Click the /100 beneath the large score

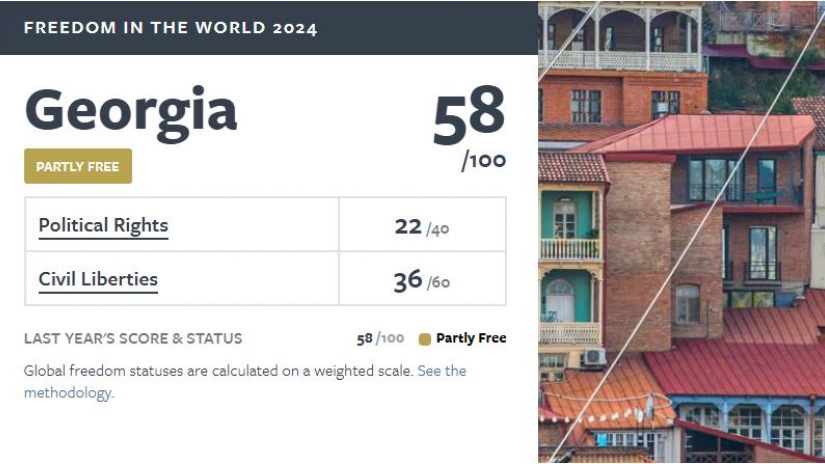coord(484,160)
